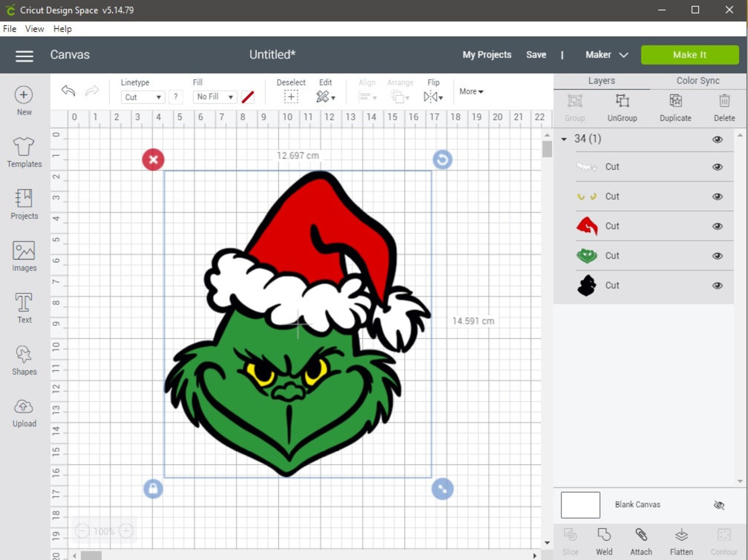Switch to the Color Sync tab

(698, 81)
